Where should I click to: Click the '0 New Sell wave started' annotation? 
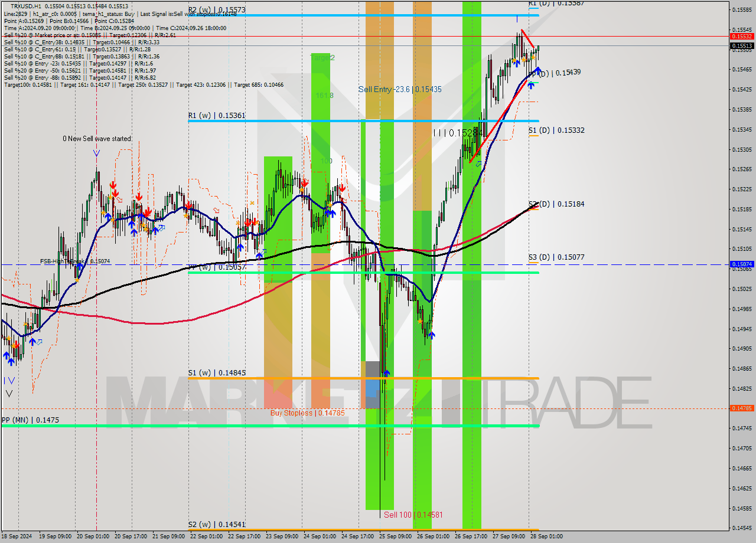[97, 139]
